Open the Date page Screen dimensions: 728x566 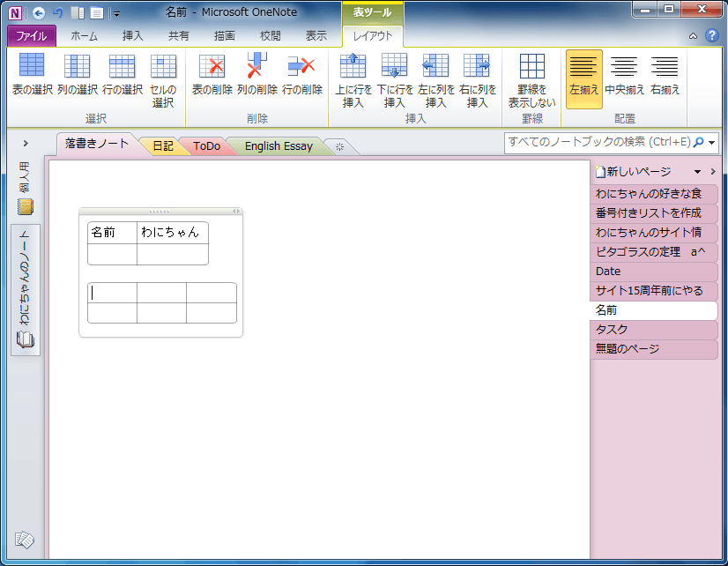(654, 272)
